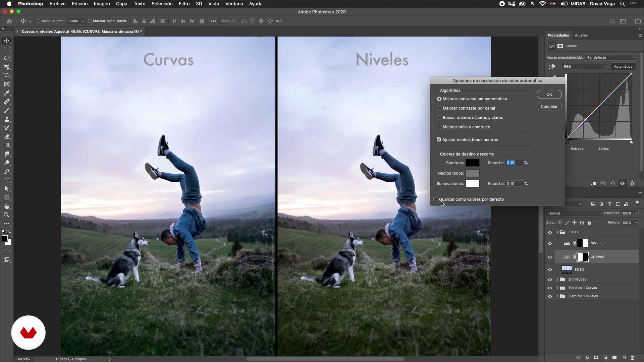Click the on-image adjustment hand tool in Curves
Image resolution: width=644 pixels, height=362 pixels.
552,66
